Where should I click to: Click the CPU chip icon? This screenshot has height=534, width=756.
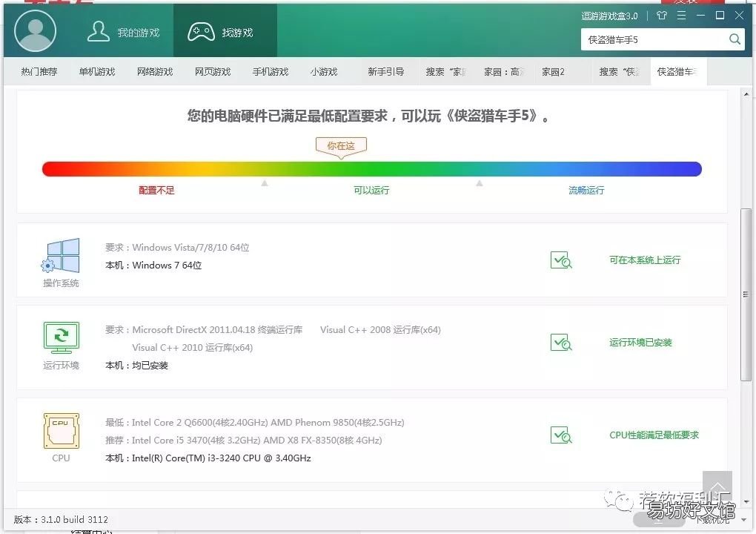(x=61, y=431)
